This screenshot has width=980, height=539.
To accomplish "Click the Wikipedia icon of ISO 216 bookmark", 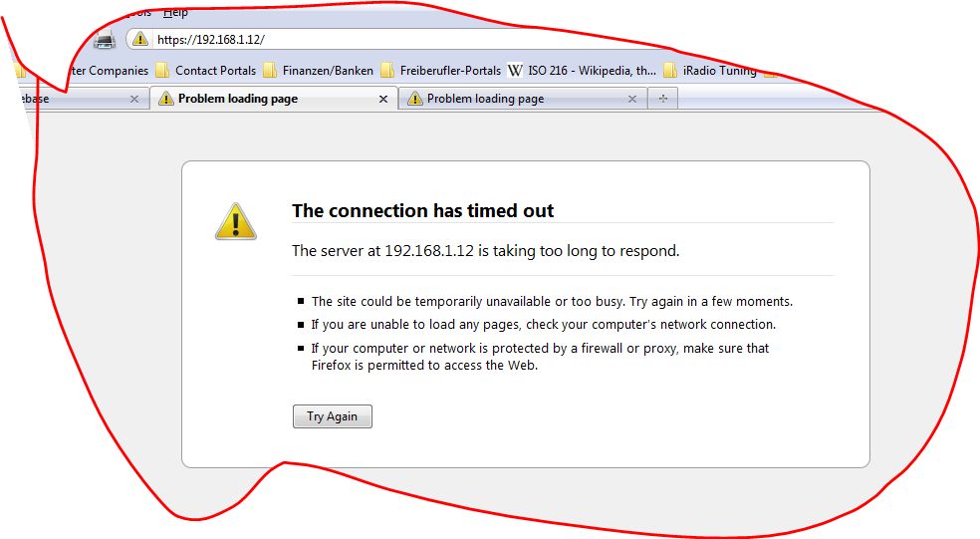I will point(515,71).
